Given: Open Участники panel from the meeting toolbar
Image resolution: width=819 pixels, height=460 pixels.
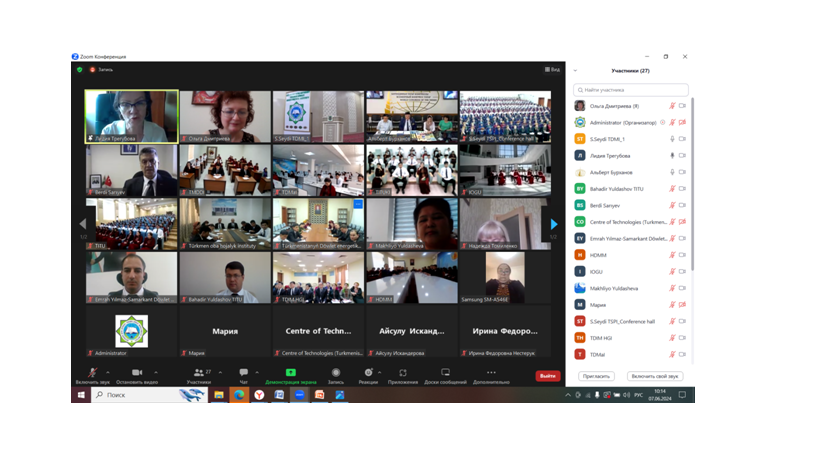Looking at the screenshot, I should click(199, 373).
